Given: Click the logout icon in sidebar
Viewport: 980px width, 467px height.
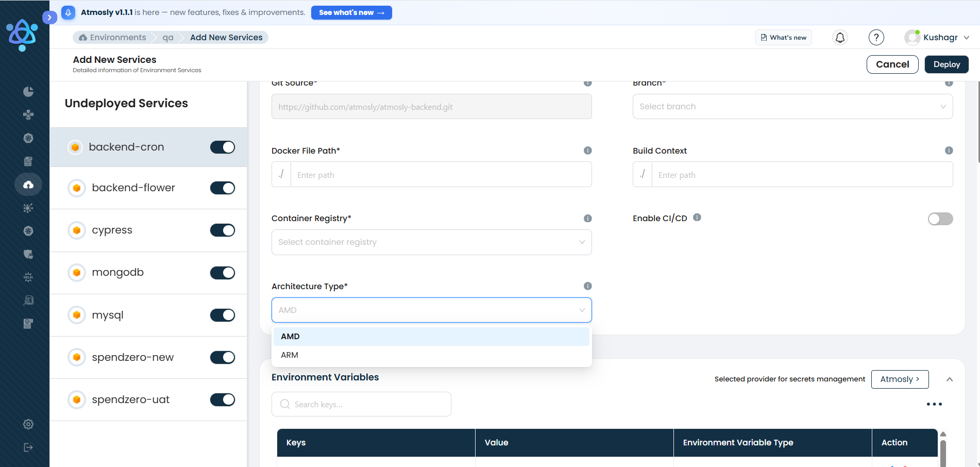Looking at the screenshot, I should coord(28,447).
